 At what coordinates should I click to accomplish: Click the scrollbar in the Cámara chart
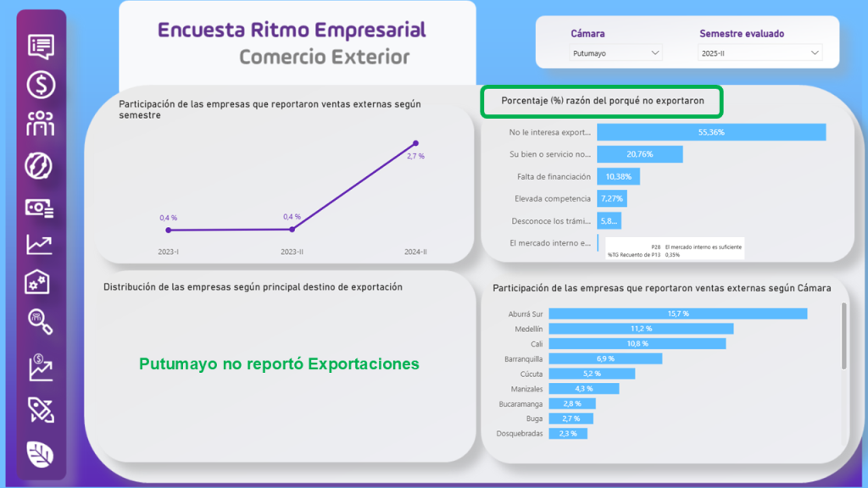coord(843,336)
